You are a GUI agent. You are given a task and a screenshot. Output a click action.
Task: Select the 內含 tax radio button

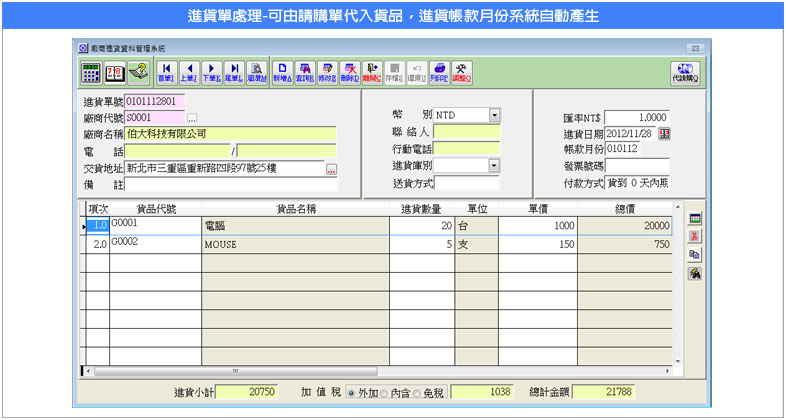pyautogui.click(x=384, y=392)
